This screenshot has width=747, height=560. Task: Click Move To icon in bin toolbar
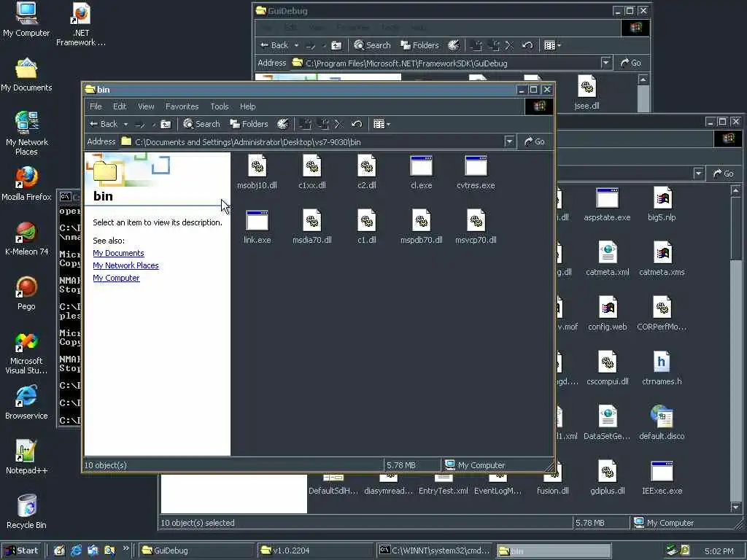[x=304, y=124]
